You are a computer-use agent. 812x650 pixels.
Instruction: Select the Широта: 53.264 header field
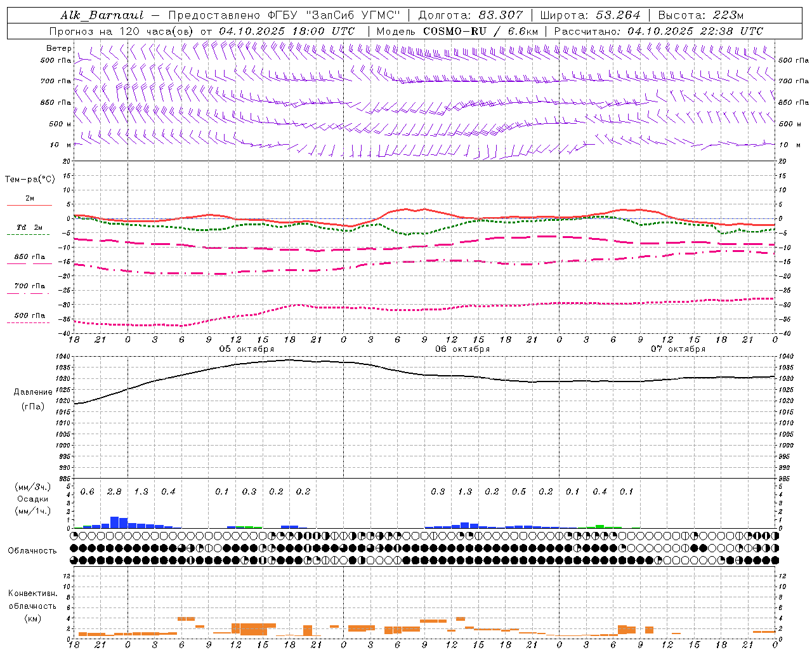[590, 15]
